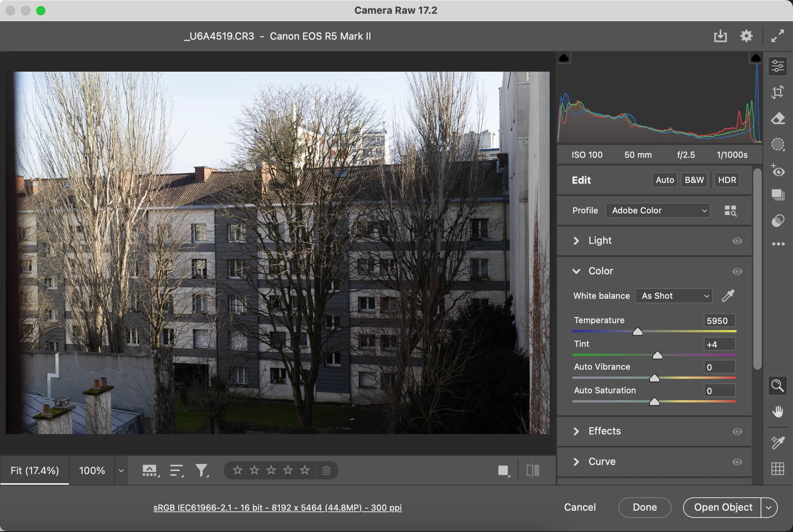Select the Healing eraser tool

[777, 119]
